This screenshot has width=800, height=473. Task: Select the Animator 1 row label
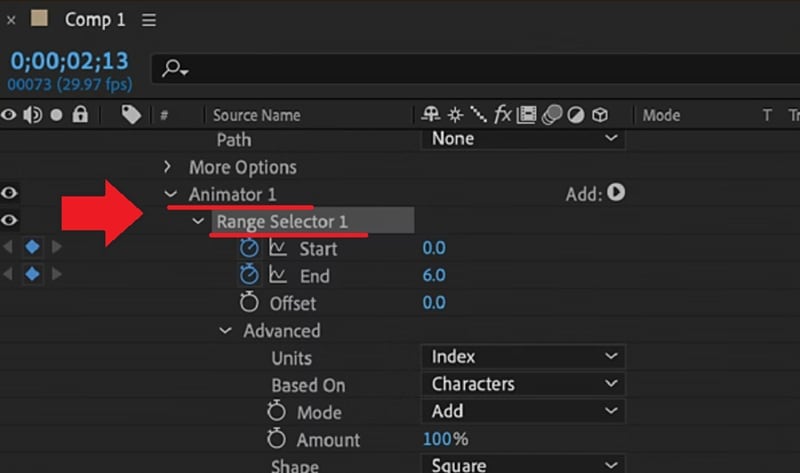232,194
